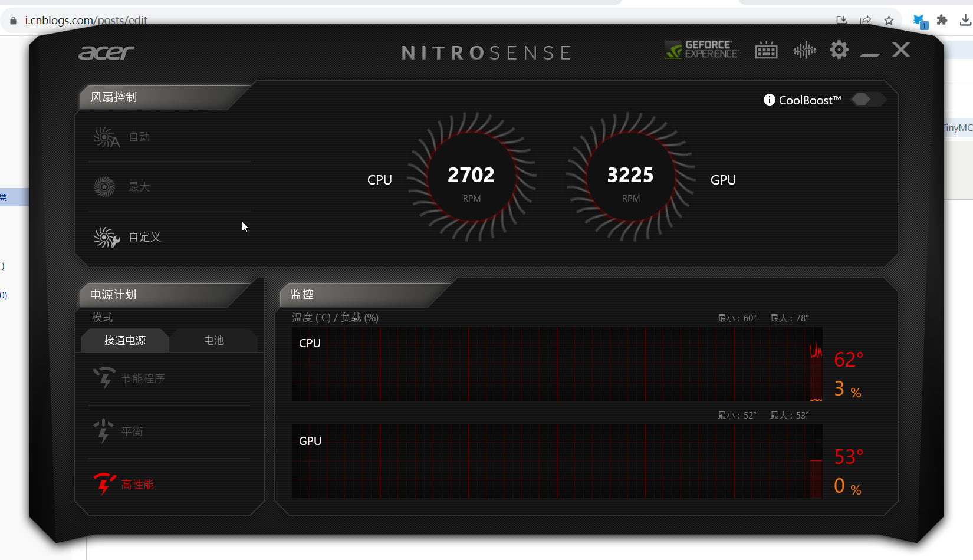The height and width of the screenshot is (560, 973).
Task: Switch to 电池 tab
Action: 213,340
